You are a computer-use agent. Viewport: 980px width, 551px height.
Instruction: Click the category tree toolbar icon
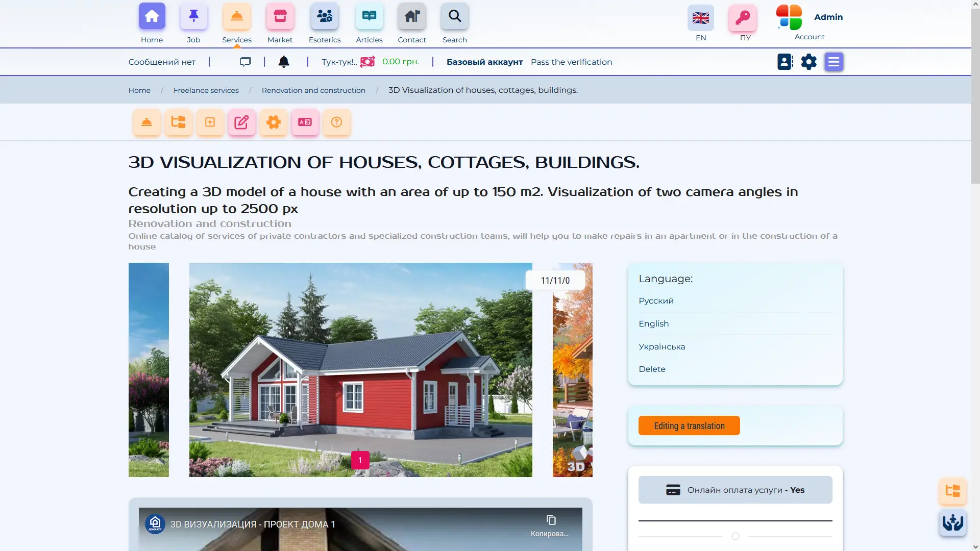tap(178, 122)
